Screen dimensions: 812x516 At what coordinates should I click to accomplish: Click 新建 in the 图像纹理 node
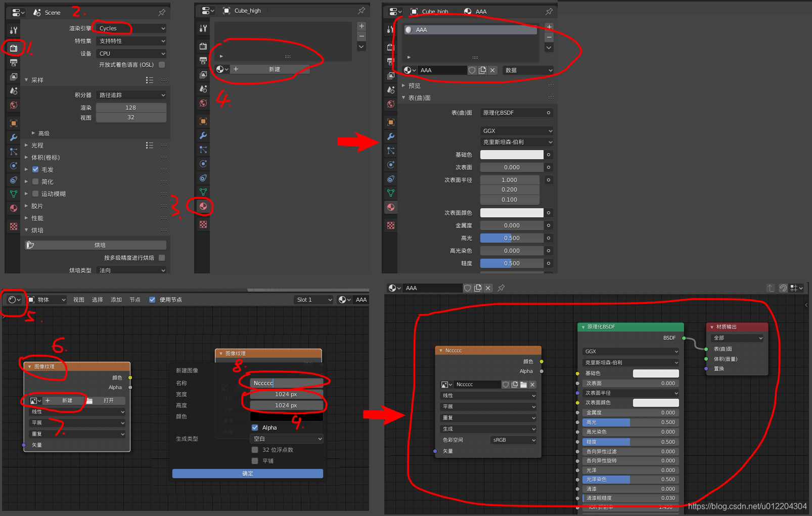point(63,401)
